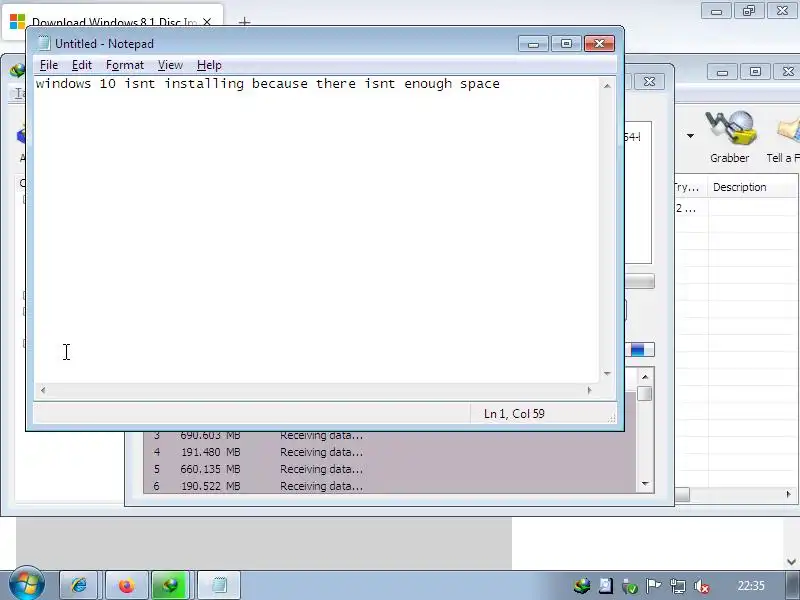Open the Help menu in Notepad
This screenshot has height=600, width=800.
pyautogui.click(x=209, y=65)
